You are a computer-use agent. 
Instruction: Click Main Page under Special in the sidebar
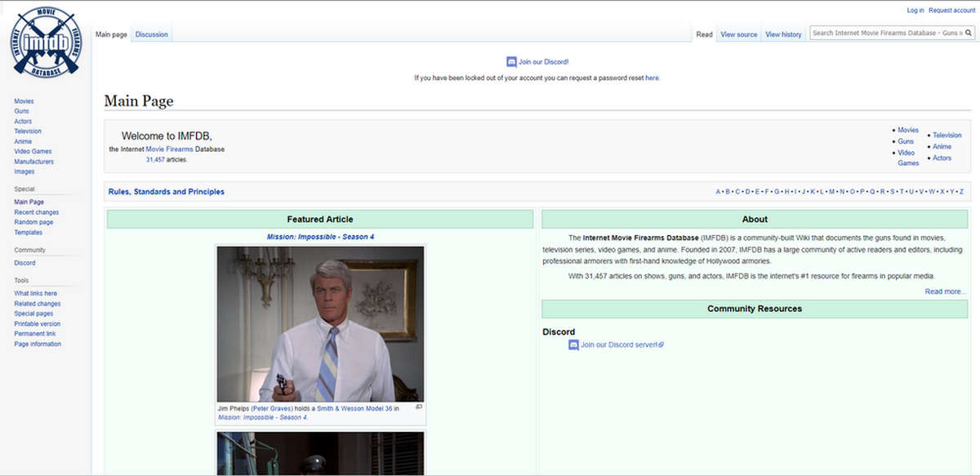[29, 202]
